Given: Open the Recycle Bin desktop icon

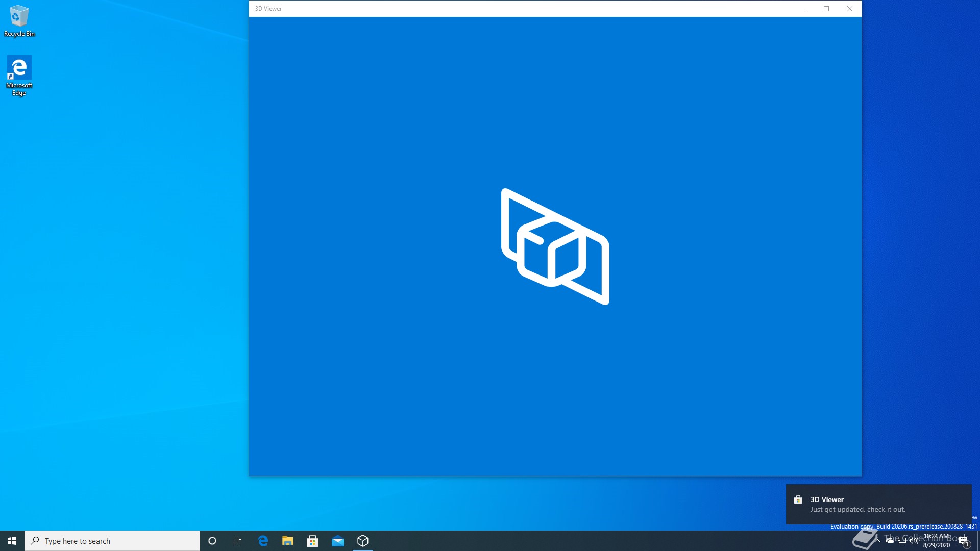Looking at the screenshot, I should (19, 21).
